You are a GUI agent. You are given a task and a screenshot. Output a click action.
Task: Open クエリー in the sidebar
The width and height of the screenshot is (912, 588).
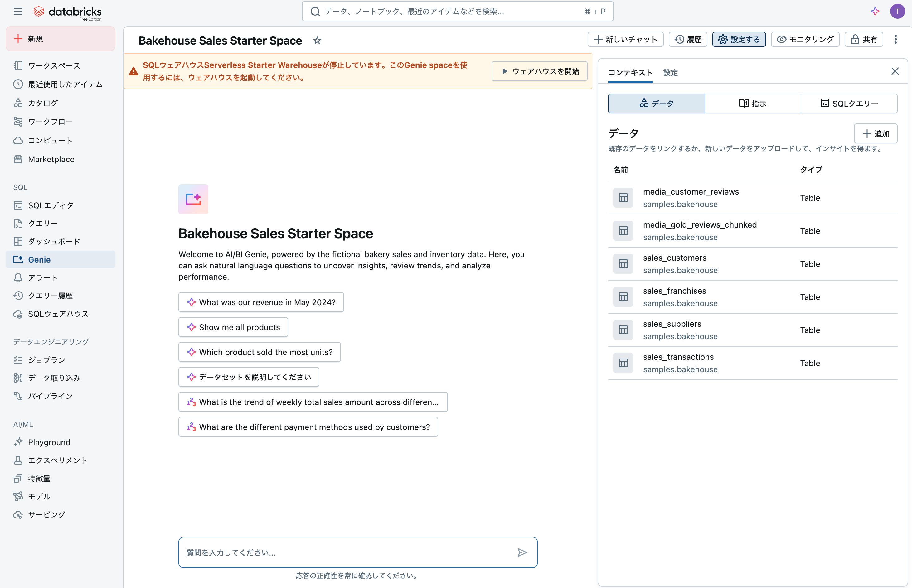pos(60,223)
